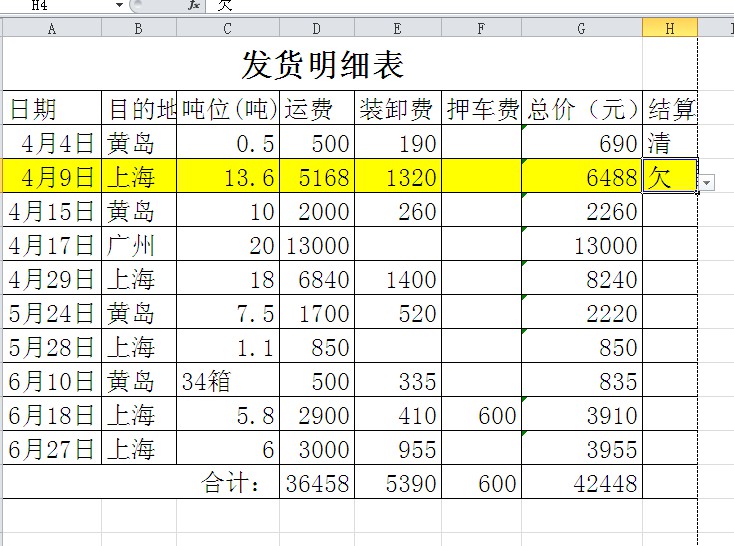Click the formula bar content 欠
The image size is (734, 546).
point(225,5)
